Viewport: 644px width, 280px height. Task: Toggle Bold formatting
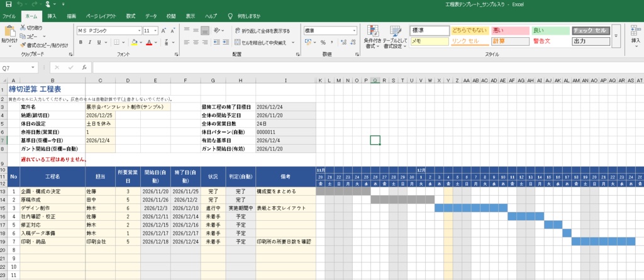pos(81,42)
